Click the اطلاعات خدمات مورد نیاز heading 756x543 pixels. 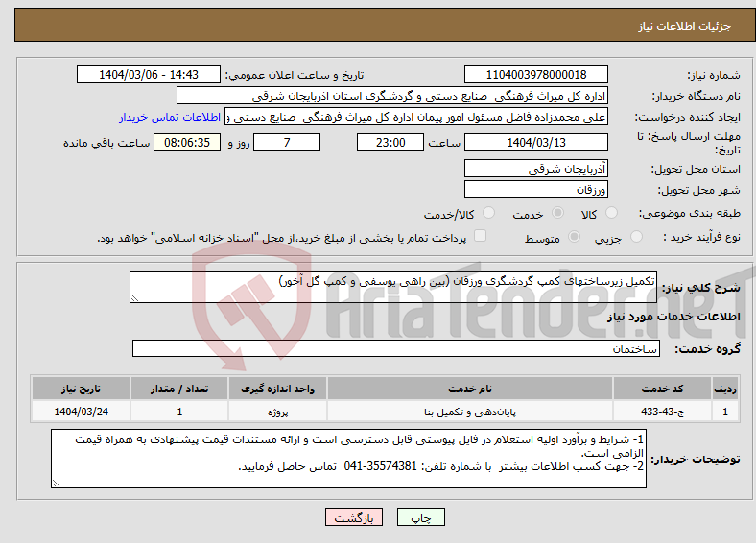tap(673, 317)
